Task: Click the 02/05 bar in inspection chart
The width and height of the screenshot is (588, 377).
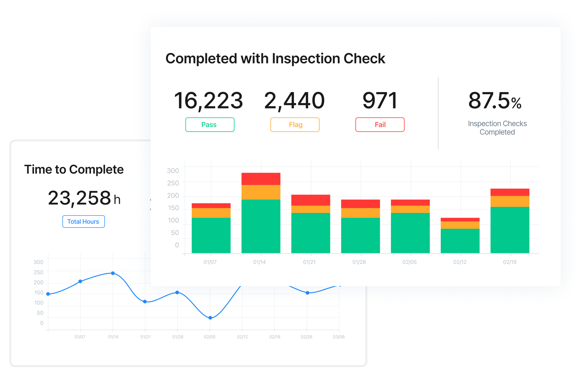Action: click(x=410, y=226)
